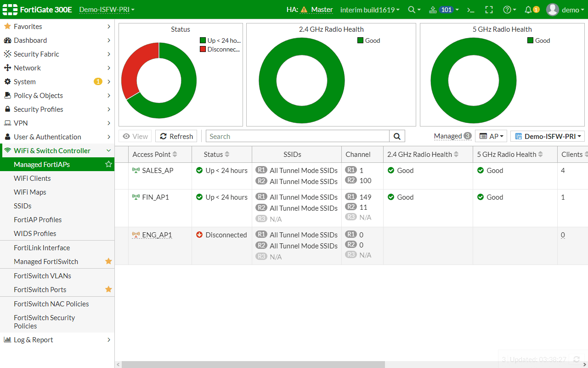Screen dimensions: 588x368
Task: Click the System notification badge
Action: pyautogui.click(x=98, y=81)
